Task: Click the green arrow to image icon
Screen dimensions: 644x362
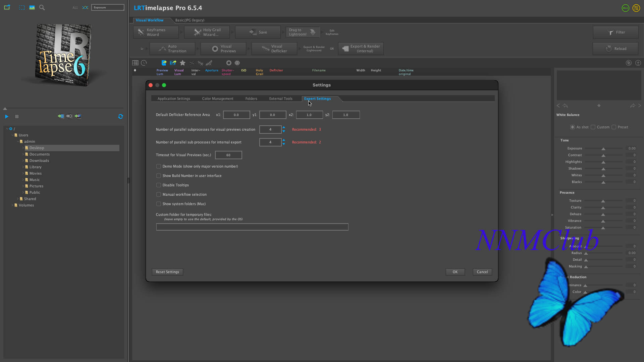Action: (x=78, y=116)
